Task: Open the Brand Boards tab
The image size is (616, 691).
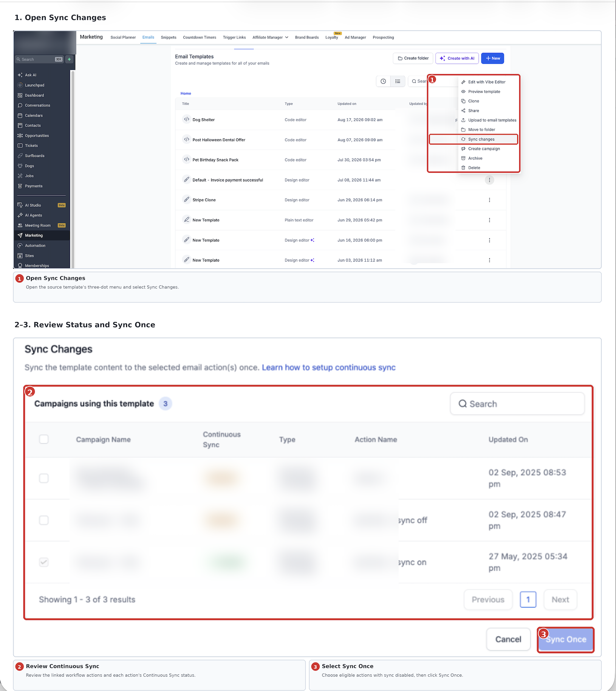Action: pos(307,37)
